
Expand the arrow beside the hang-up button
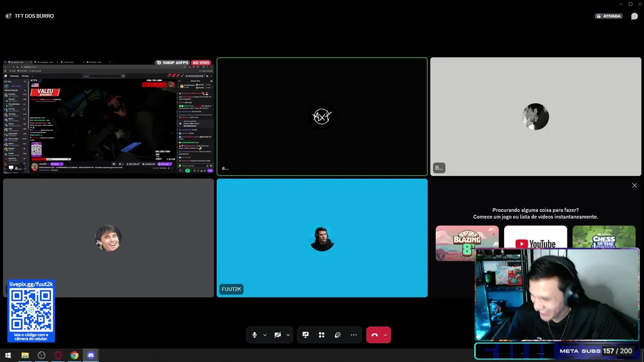pos(385,335)
